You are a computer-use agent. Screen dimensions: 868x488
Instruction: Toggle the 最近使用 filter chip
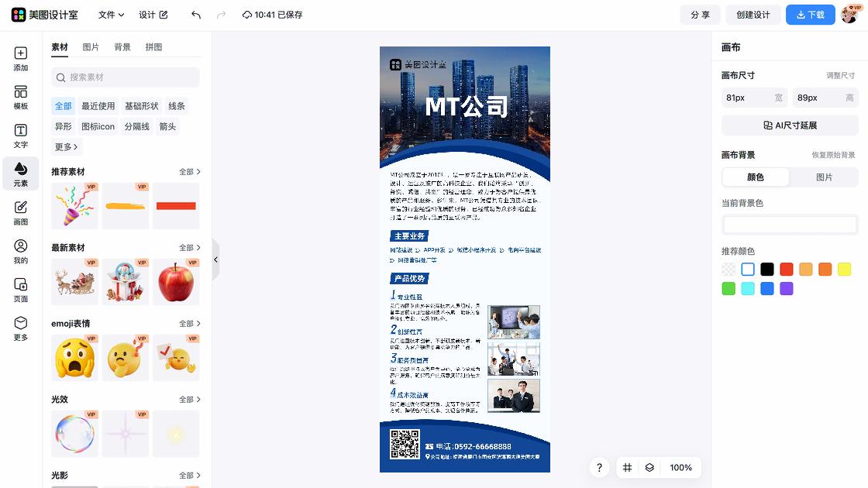click(x=98, y=105)
